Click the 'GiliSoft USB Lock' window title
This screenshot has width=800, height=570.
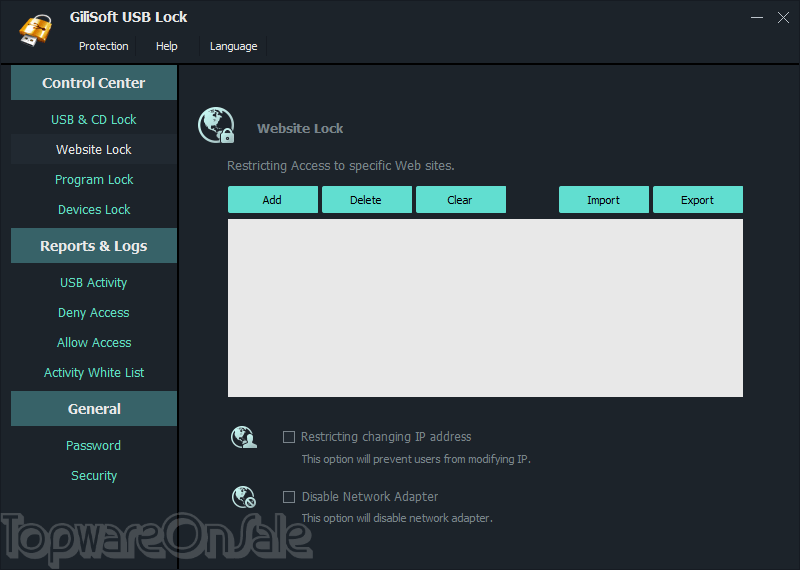[129, 17]
